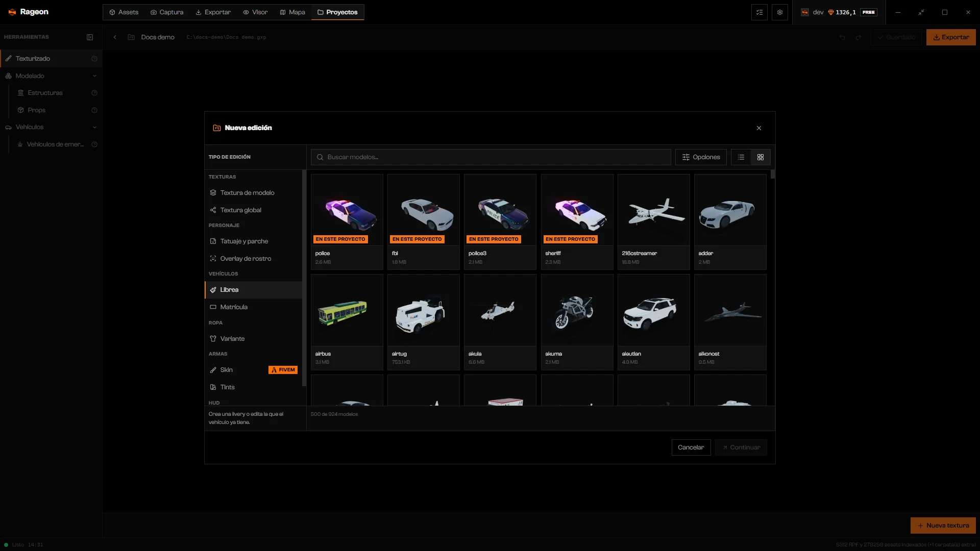The width and height of the screenshot is (980, 551).
Task: Open the Opciones filter menu
Action: pyautogui.click(x=701, y=157)
